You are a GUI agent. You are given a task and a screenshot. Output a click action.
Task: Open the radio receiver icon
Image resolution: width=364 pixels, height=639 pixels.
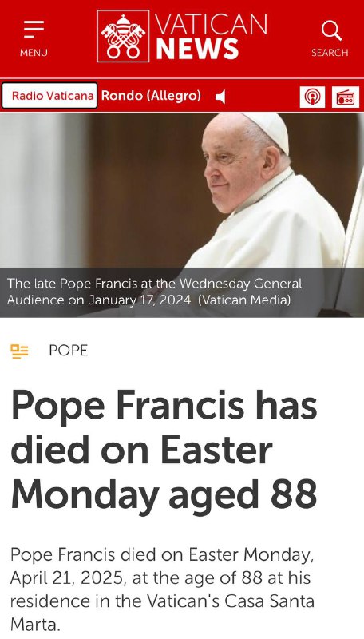click(x=346, y=97)
